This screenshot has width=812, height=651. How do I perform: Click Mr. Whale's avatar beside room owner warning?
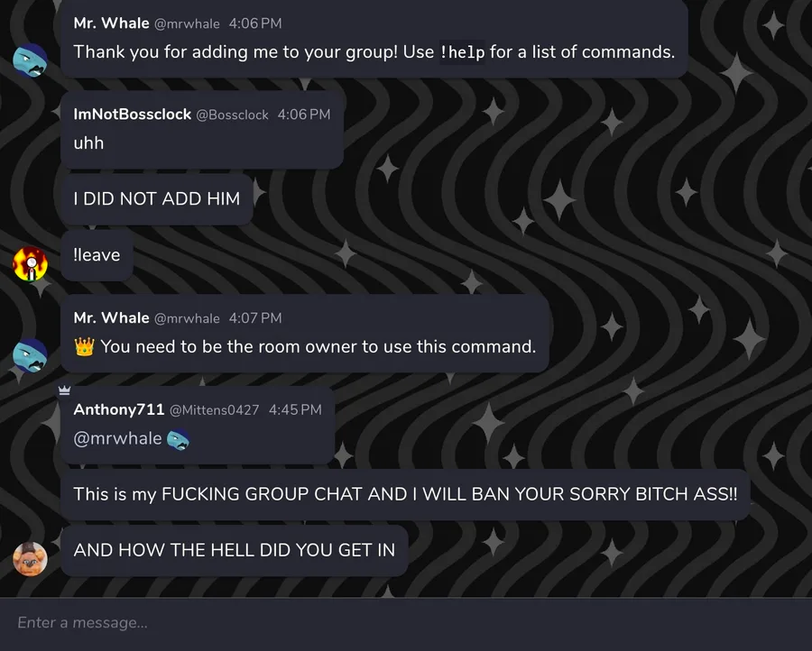coord(30,355)
